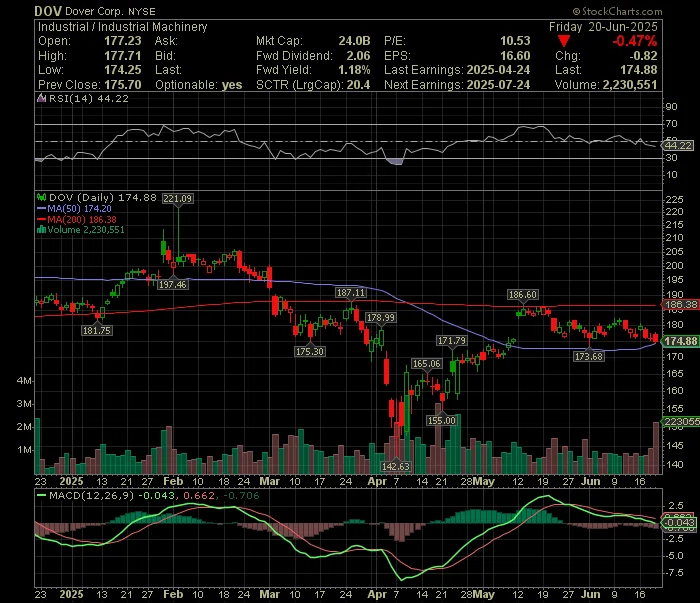Click the Jun label on MACD axis
This screenshot has height=603, width=700.
tap(591, 595)
